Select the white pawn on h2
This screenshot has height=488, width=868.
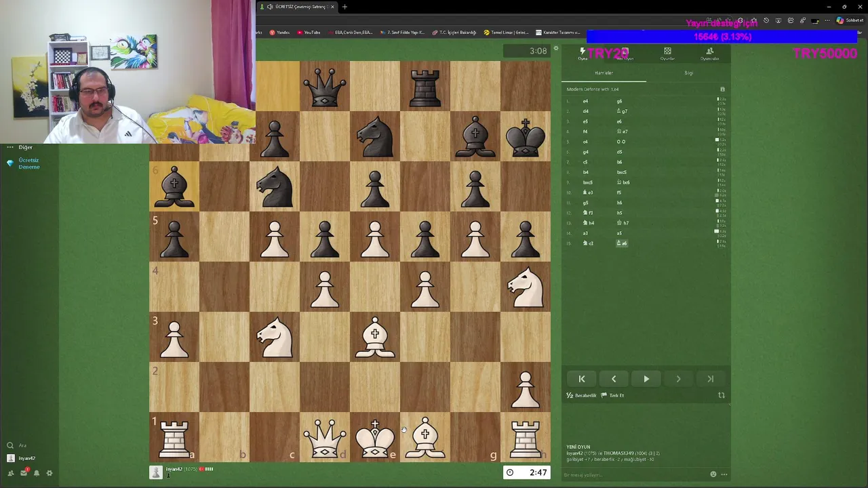(526, 387)
